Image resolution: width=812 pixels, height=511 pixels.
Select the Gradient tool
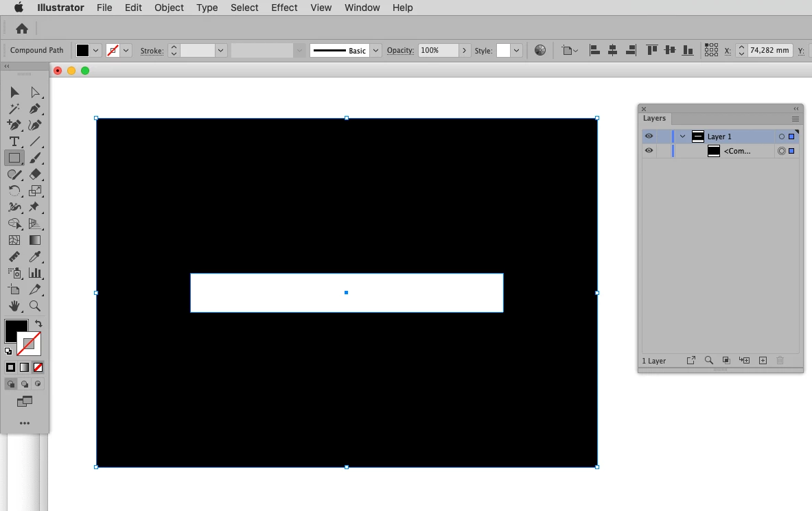click(x=35, y=240)
